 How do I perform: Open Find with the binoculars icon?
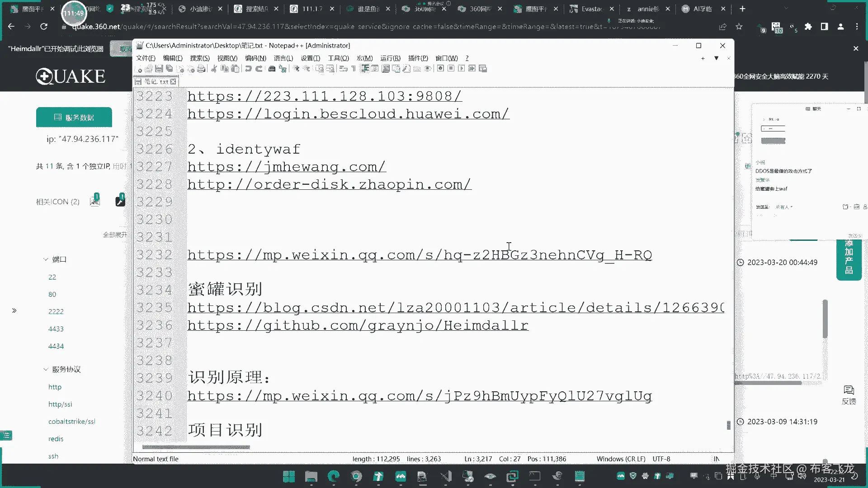pyautogui.click(x=272, y=69)
